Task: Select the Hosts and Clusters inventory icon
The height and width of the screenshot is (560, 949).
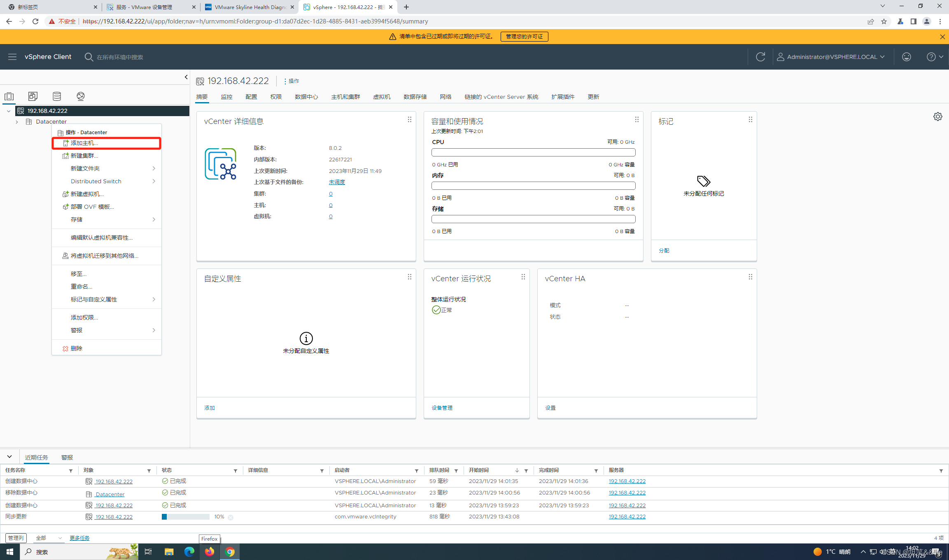Action: point(9,96)
